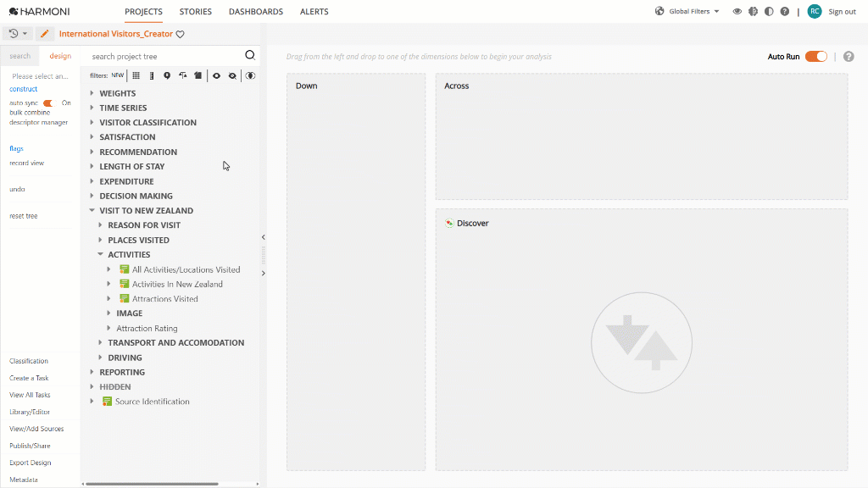Apply the folder filter icon
Screen dimensions: 868x488
tap(198, 75)
